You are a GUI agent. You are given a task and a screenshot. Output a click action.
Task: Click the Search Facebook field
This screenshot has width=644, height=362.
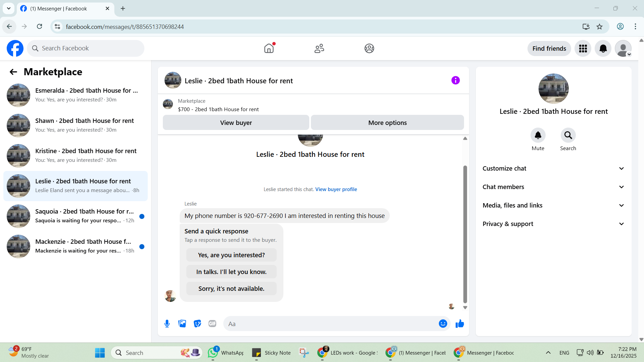point(86,48)
